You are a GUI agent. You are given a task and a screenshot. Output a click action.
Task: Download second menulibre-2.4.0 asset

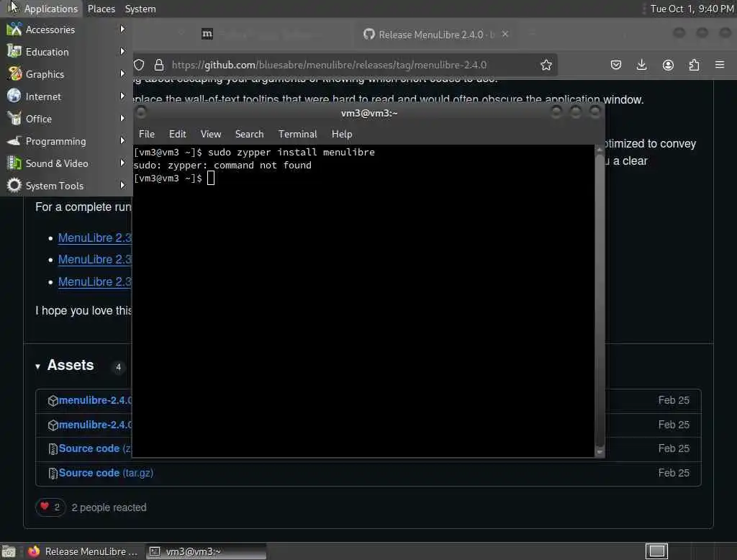pos(96,425)
